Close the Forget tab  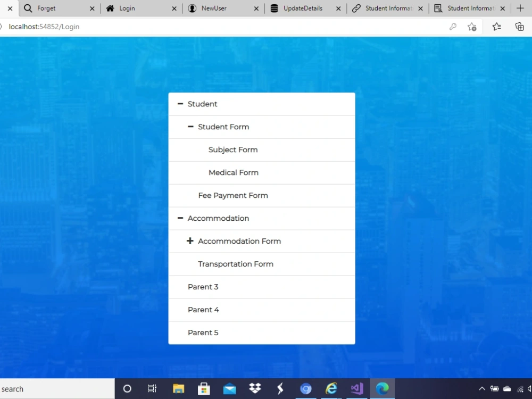coord(92,9)
